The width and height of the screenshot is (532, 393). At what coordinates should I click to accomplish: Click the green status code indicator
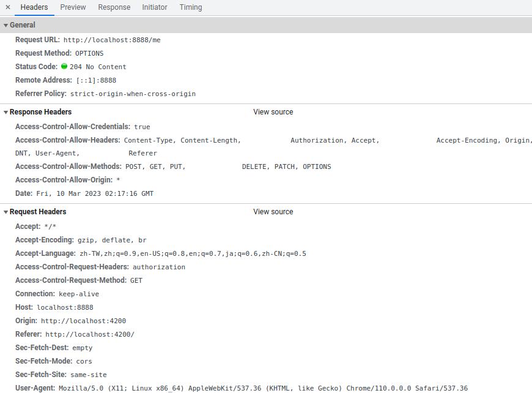tap(64, 67)
